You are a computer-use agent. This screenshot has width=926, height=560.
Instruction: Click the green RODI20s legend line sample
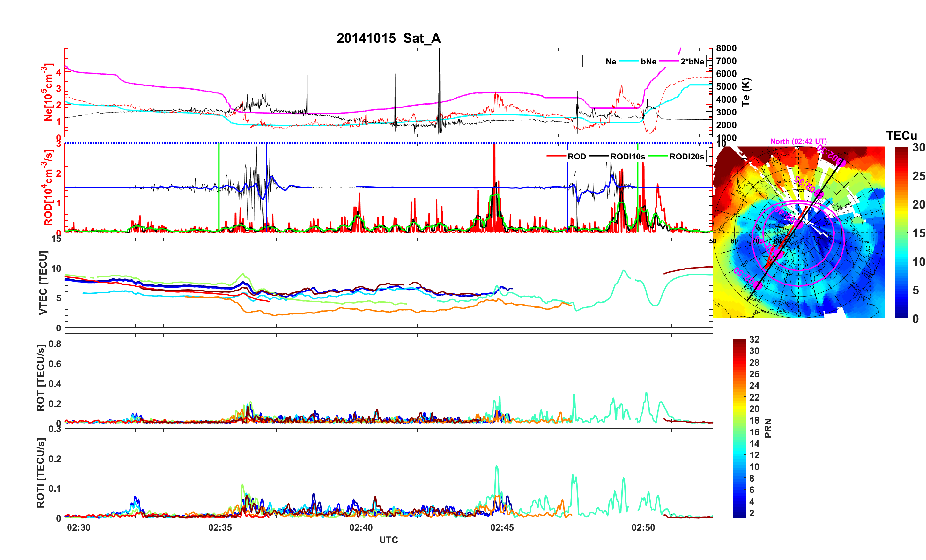(658, 156)
